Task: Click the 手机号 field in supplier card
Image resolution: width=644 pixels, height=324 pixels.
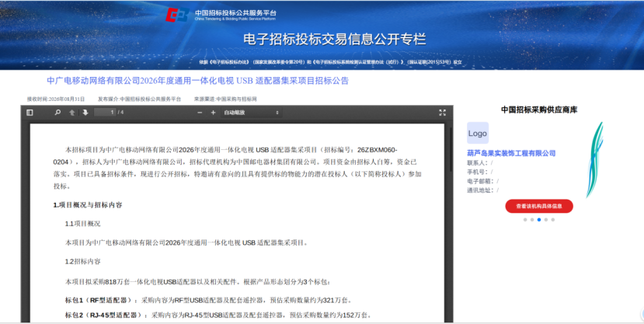Action: [480, 172]
